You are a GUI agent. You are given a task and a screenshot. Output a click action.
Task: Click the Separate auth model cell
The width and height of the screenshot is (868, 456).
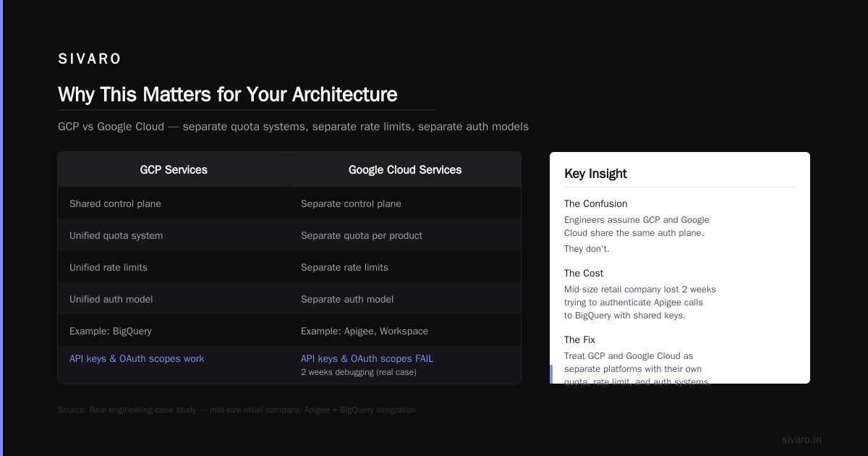(405, 299)
